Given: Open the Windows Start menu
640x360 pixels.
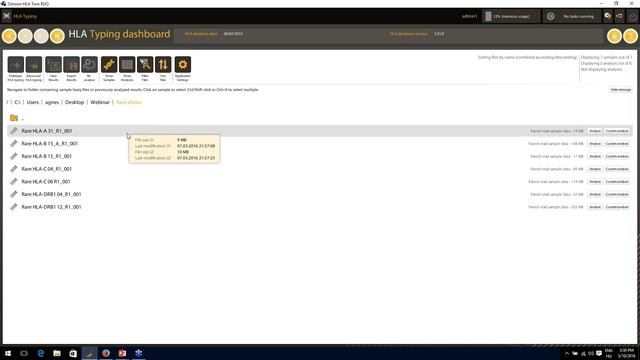Looking at the screenshot, I should pos(8,353).
